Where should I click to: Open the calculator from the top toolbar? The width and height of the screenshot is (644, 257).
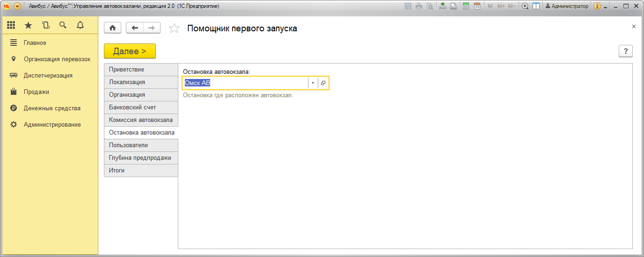click(x=466, y=6)
